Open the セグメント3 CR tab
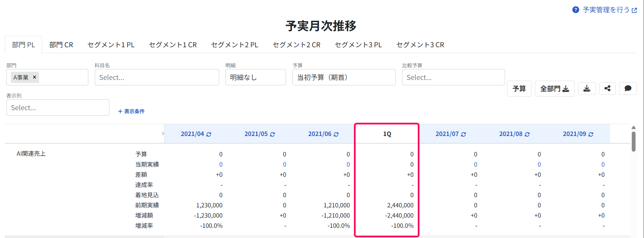The width and height of the screenshot is (644, 238). tap(420, 45)
